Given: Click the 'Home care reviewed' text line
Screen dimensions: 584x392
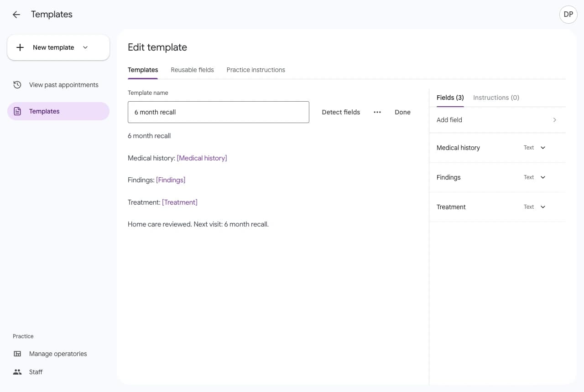Looking at the screenshot, I should click(198, 224).
